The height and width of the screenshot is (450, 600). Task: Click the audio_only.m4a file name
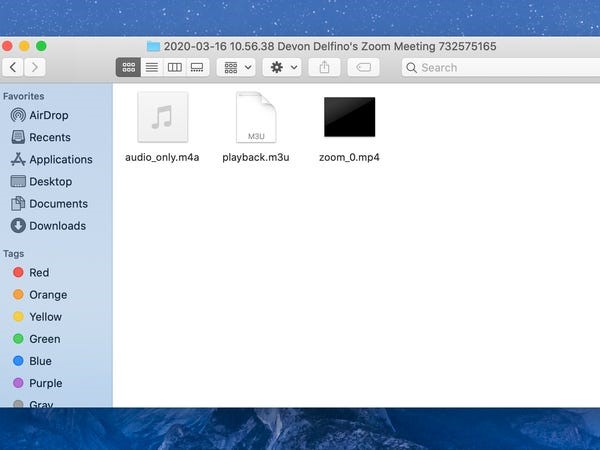pyautogui.click(x=162, y=157)
